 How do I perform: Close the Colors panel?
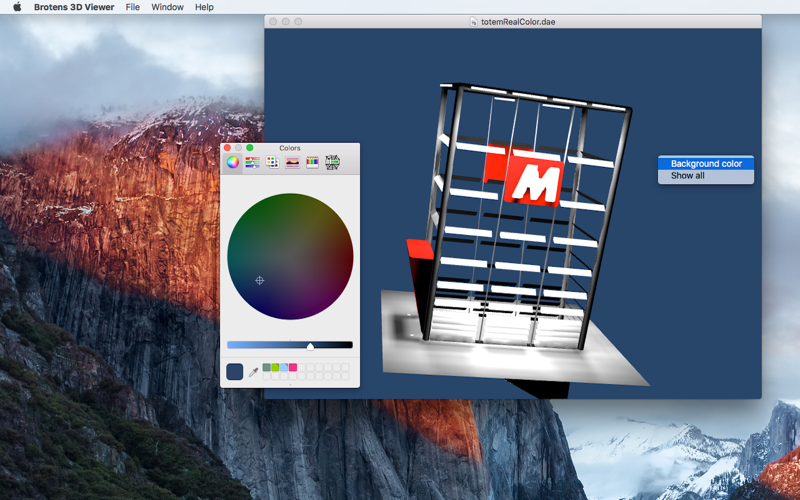coord(228,148)
